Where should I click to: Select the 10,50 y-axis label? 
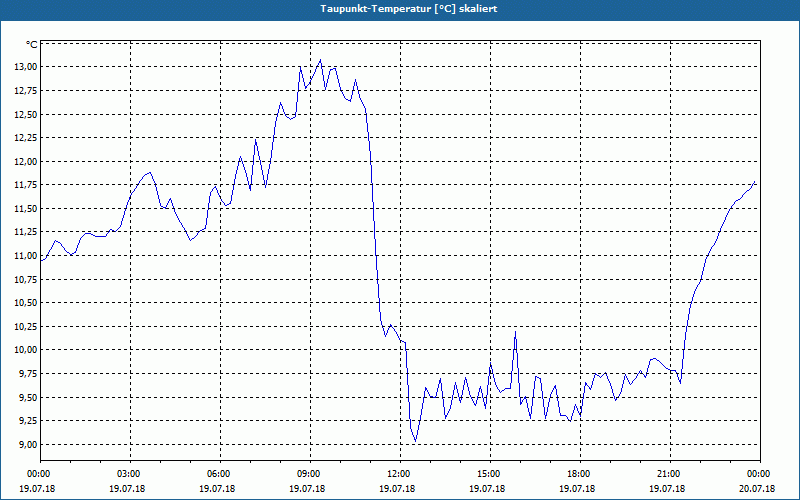pyautogui.click(x=26, y=303)
